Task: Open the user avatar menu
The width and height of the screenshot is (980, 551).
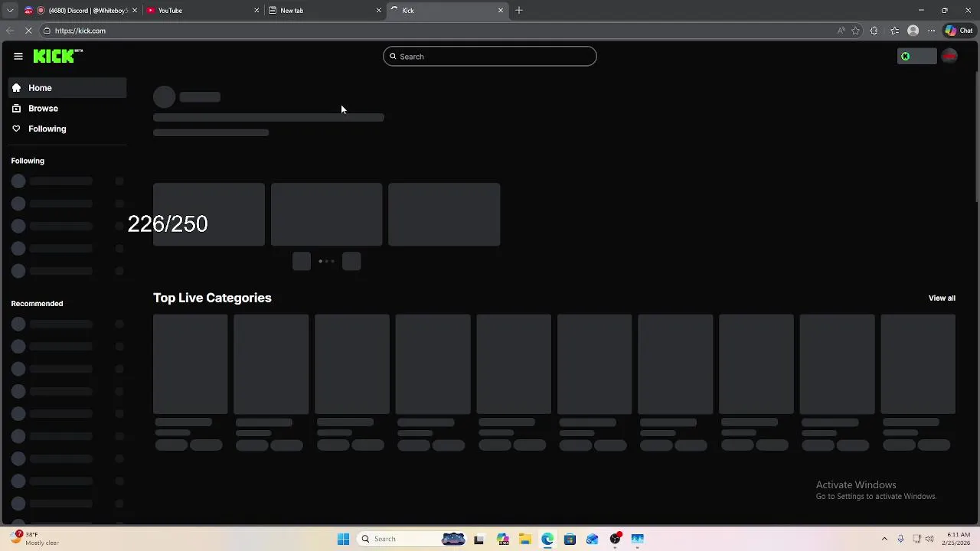Action: click(949, 56)
